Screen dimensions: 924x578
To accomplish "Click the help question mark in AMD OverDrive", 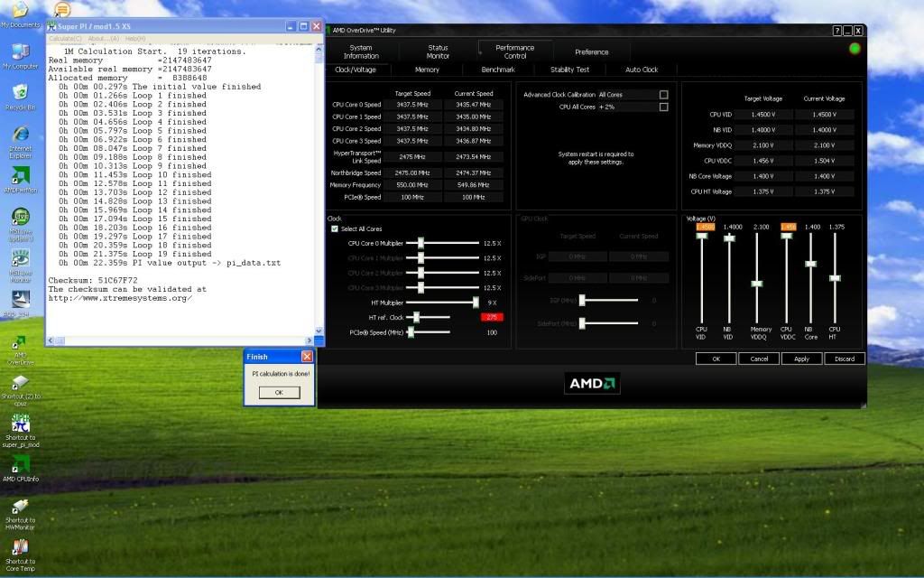I will point(837,30).
